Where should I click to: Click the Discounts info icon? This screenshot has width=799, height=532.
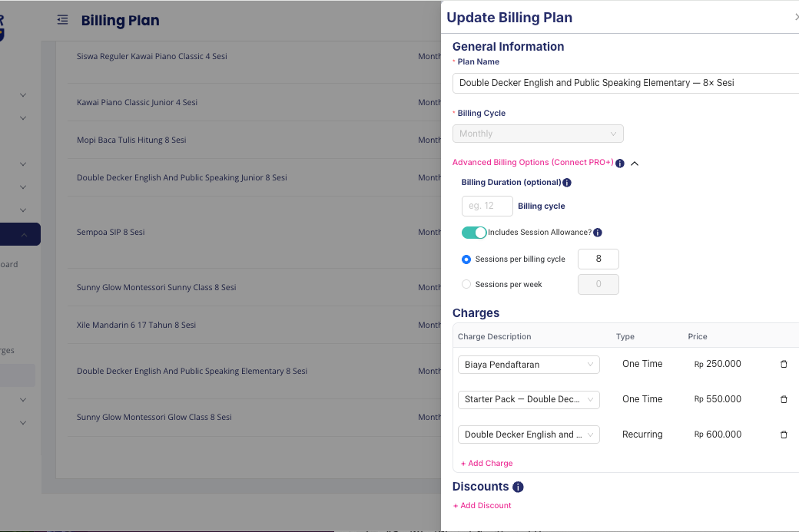[518, 487]
